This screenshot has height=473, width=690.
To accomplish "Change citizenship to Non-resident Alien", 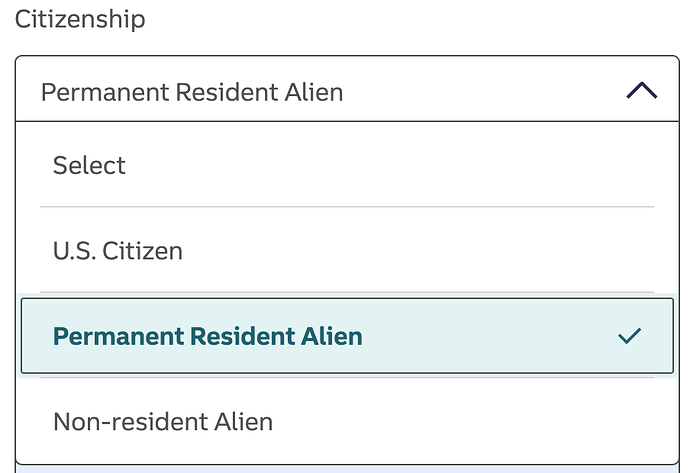I will [163, 421].
